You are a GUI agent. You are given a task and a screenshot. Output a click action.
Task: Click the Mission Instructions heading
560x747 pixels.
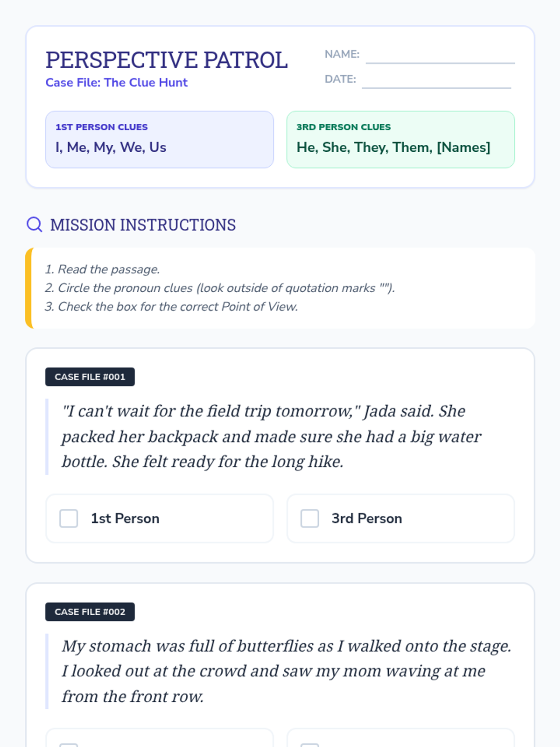(x=143, y=225)
